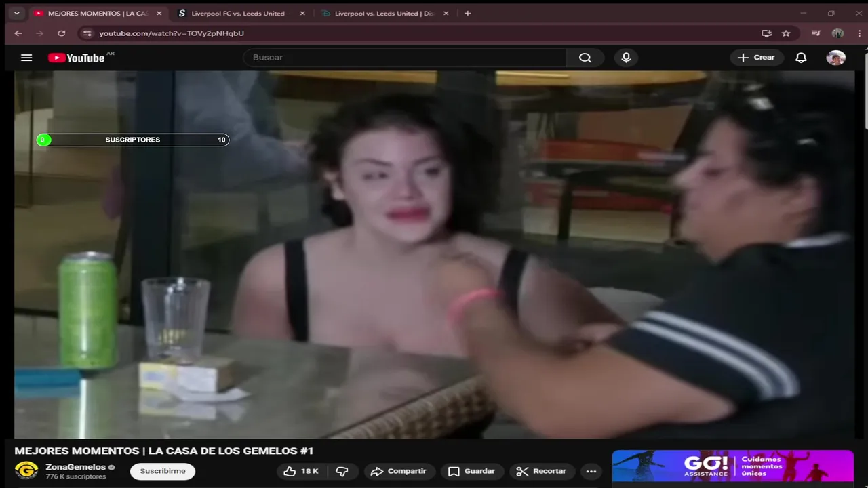Like the video with thumbs up
The height and width of the screenshot is (488, 868).
tap(301, 471)
